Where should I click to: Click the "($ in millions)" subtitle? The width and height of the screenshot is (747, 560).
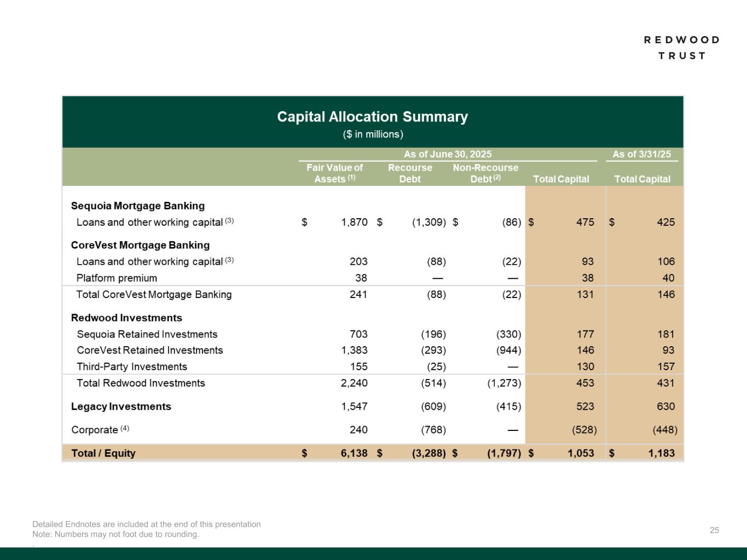tap(373, 135)
